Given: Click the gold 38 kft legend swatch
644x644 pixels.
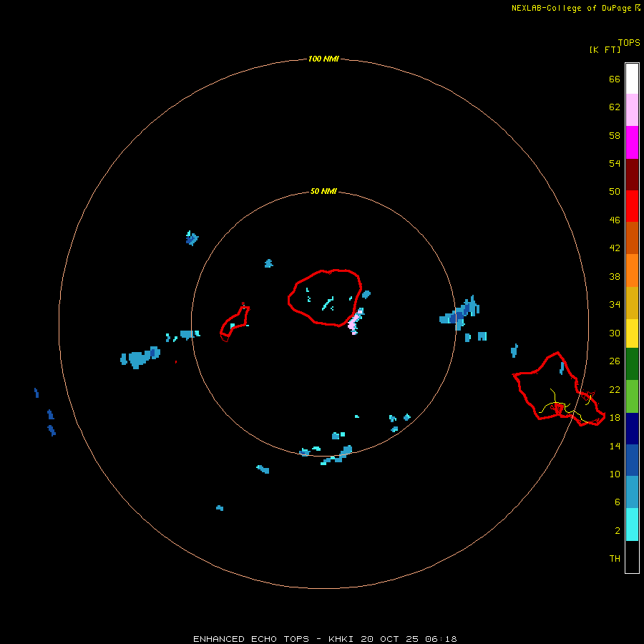Looking at the screenshot, I should pos(632,302).
